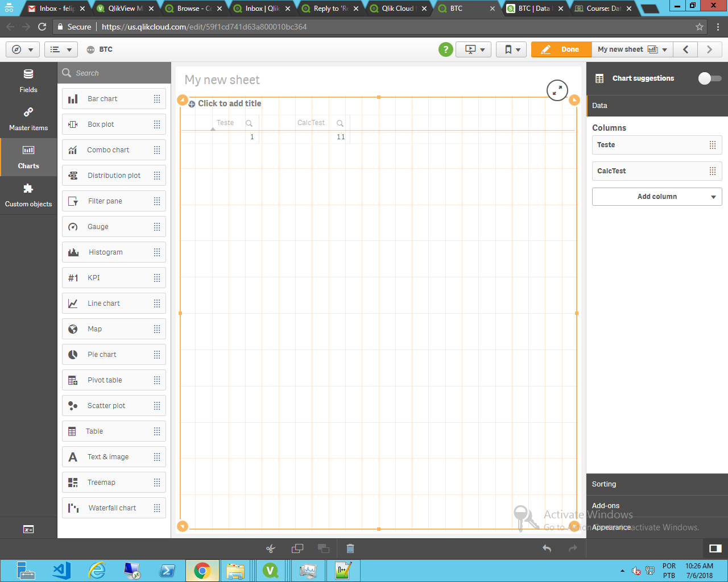Select the Waterfall chart item
This screenshot has width=728, height=582.
click(x=114, y=508)
